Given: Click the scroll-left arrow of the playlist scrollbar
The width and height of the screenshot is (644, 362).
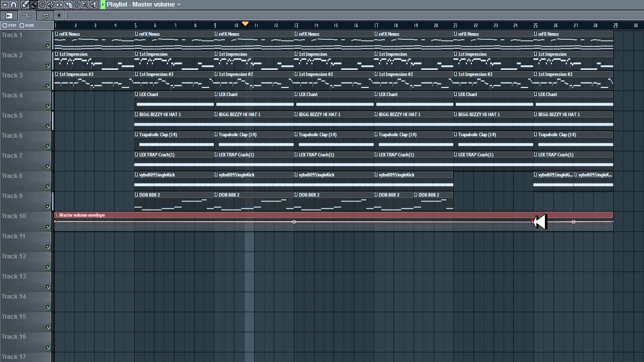Looking at the screenshot, I should [59, 16].
